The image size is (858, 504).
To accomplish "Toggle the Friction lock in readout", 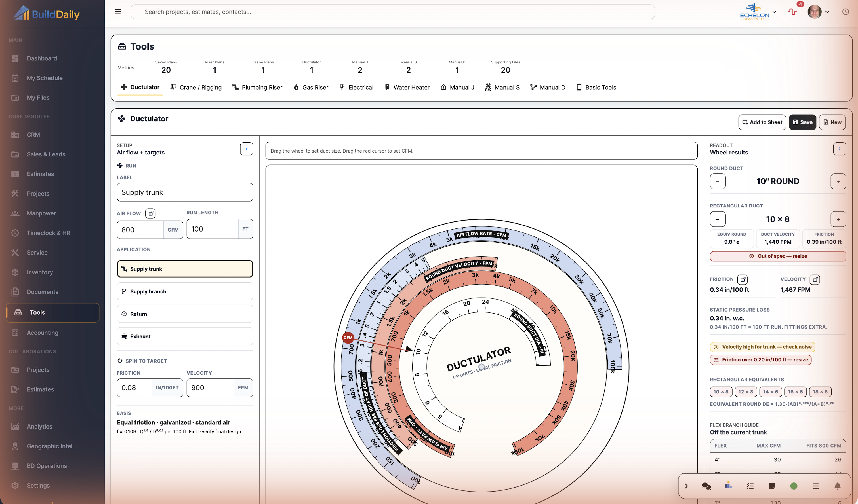I will tap(742, 279).
